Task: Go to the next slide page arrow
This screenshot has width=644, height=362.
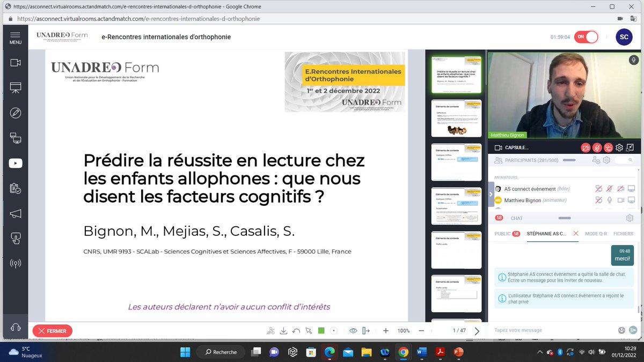Action: (x=477, y=331)
